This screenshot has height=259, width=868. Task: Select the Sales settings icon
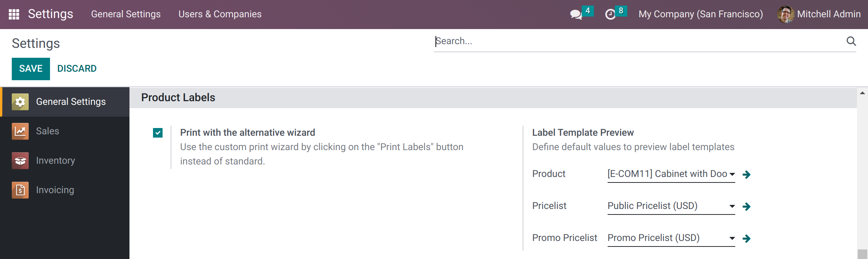[20, 131]
